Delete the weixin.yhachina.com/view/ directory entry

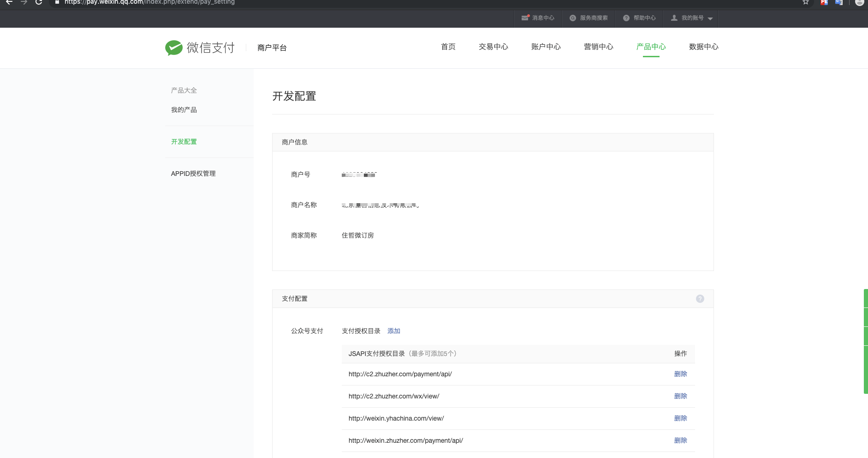(680, 418)
